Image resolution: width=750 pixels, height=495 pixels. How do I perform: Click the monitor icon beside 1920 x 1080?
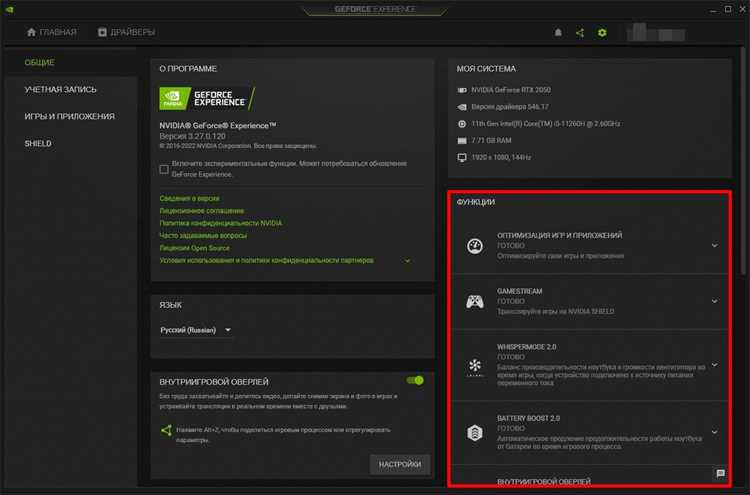[462, 157]
